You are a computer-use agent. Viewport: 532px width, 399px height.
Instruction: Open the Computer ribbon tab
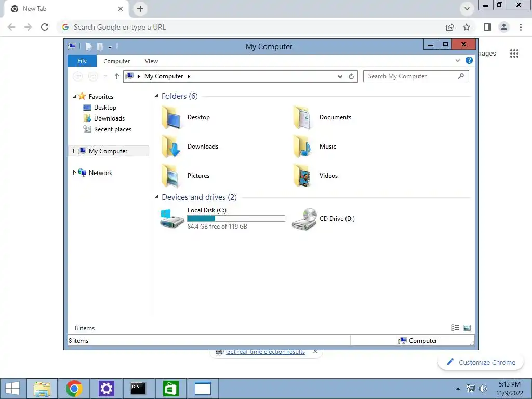pos(117,61)
